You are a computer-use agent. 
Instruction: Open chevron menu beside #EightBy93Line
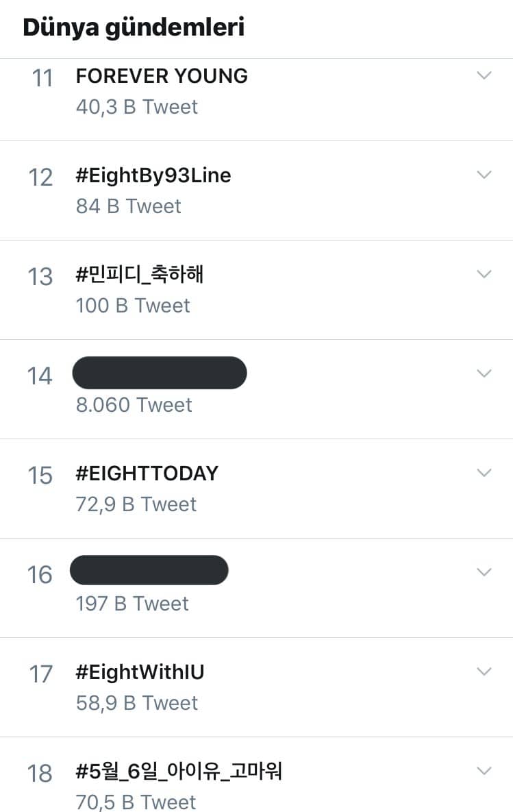coord(484,175)
